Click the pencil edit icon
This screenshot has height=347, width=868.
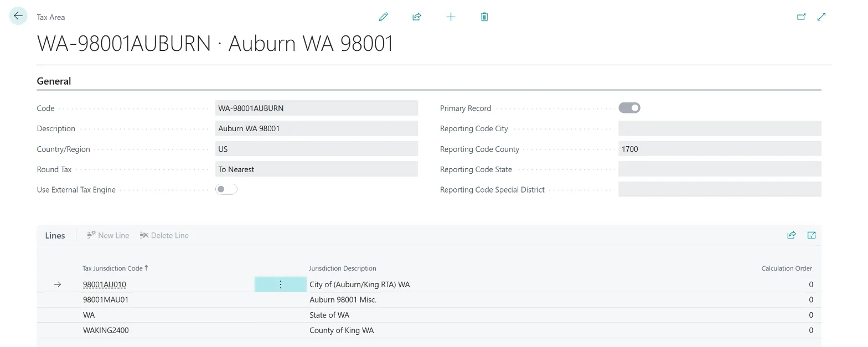(x=383, y=17)
